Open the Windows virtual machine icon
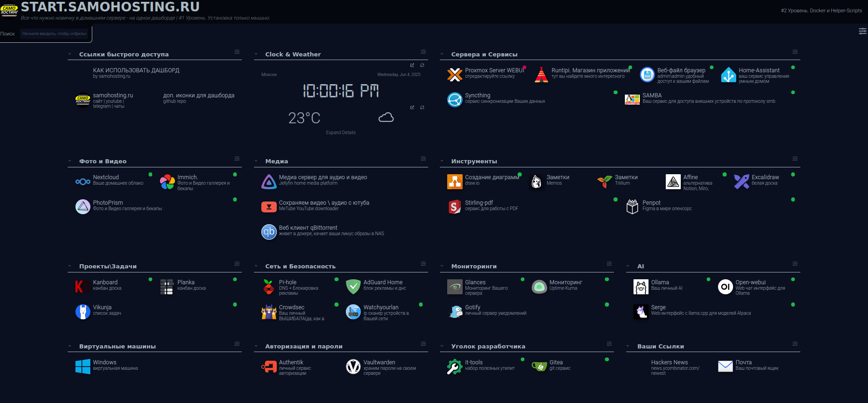The height and width of the screenshot is (403, 868). coord(83,367)
